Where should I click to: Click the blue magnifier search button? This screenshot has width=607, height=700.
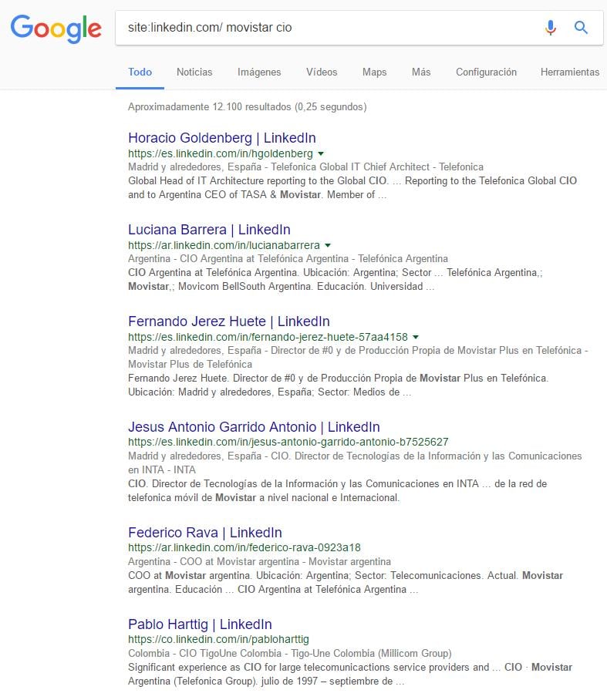(x=581, y=28)
